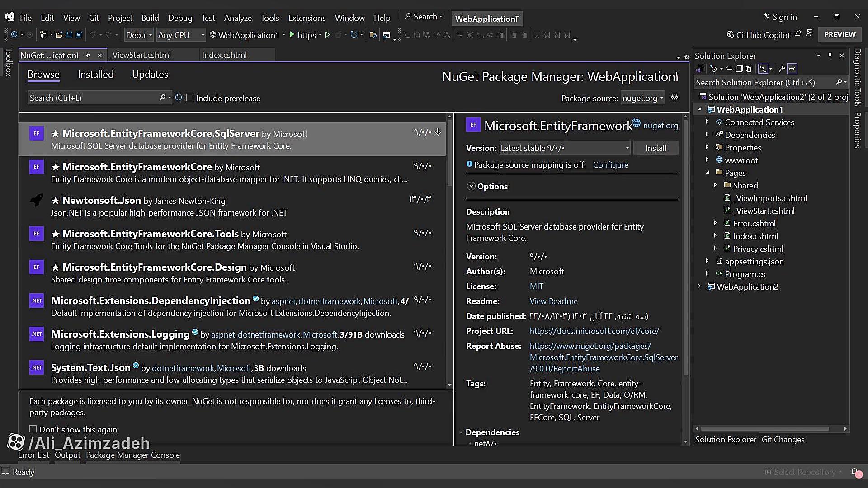
Task: Click Collapse All in Solution Explorer
Action: pyautogui.click(x=739, y=69)
